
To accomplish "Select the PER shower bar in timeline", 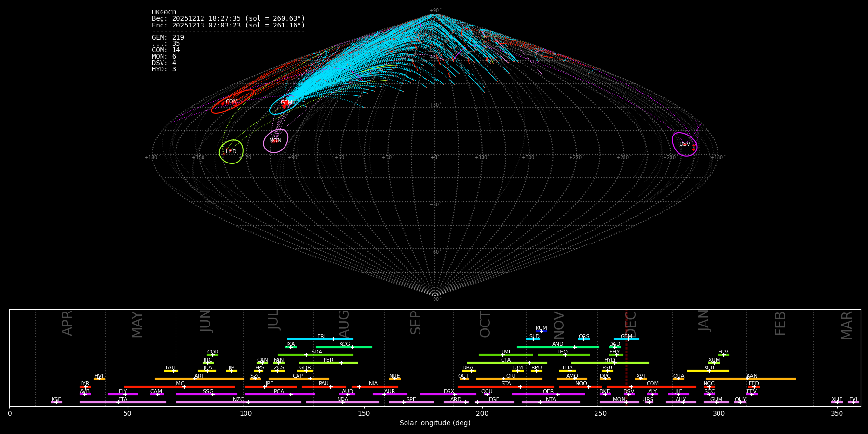I will coord(328,363).
